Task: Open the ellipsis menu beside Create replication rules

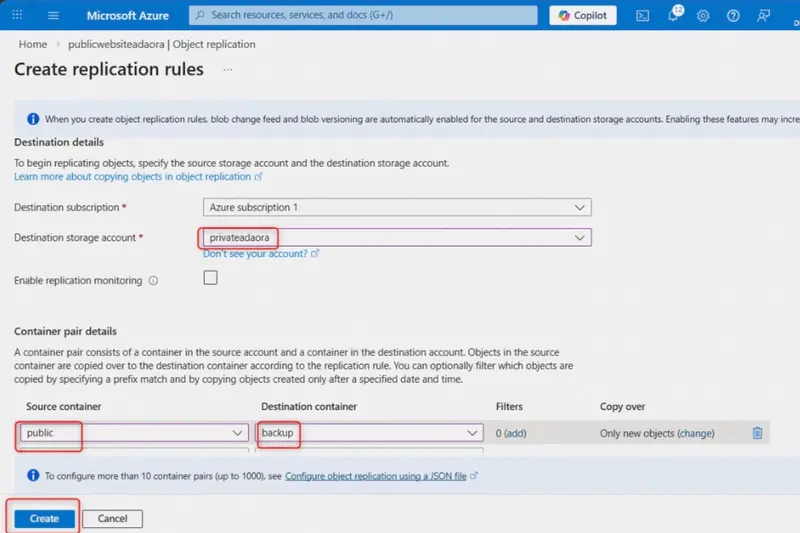Action: [228, 69]
